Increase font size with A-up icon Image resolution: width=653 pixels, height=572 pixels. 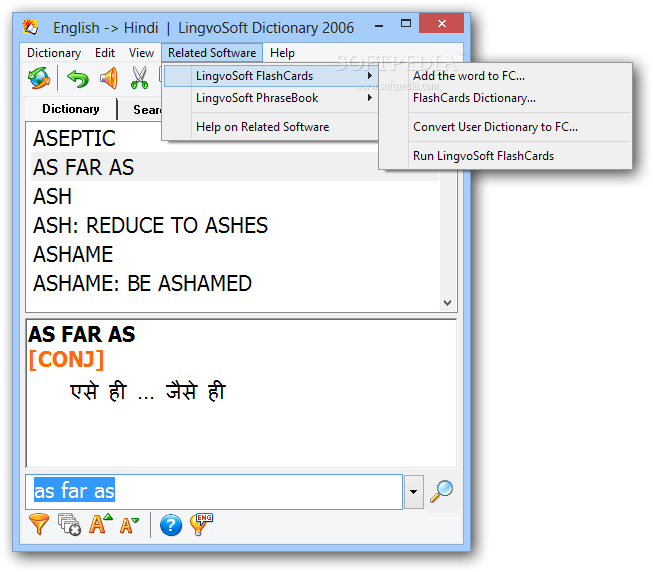click(x=100, y=524)
